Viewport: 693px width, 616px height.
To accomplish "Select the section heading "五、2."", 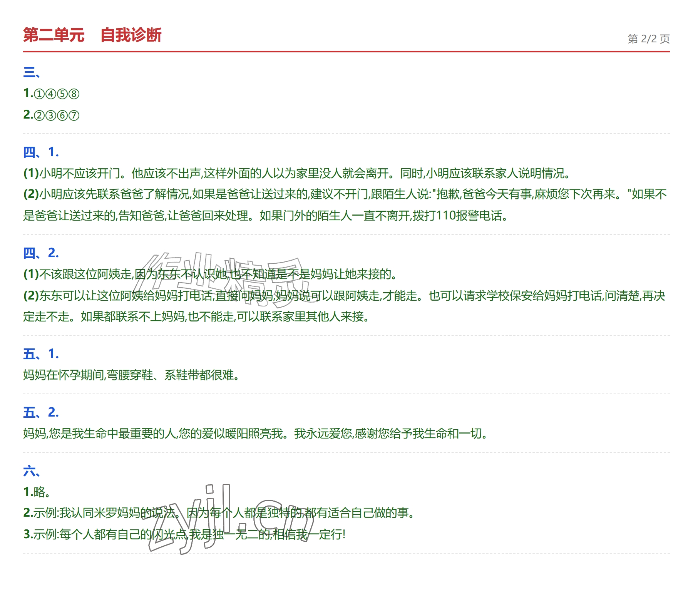I will [41, 412].
